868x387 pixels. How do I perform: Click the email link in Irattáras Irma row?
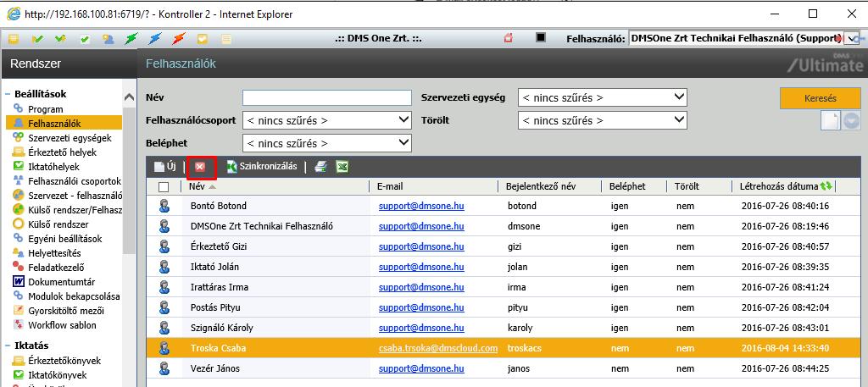(x=421, y=287)
